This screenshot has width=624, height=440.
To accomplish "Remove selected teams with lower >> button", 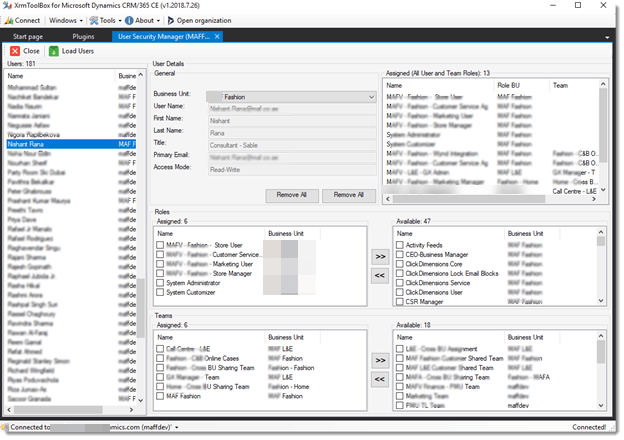I will [379, 359].
